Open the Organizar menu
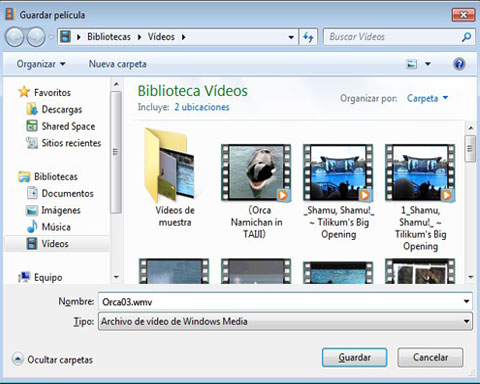 (41, 64)
